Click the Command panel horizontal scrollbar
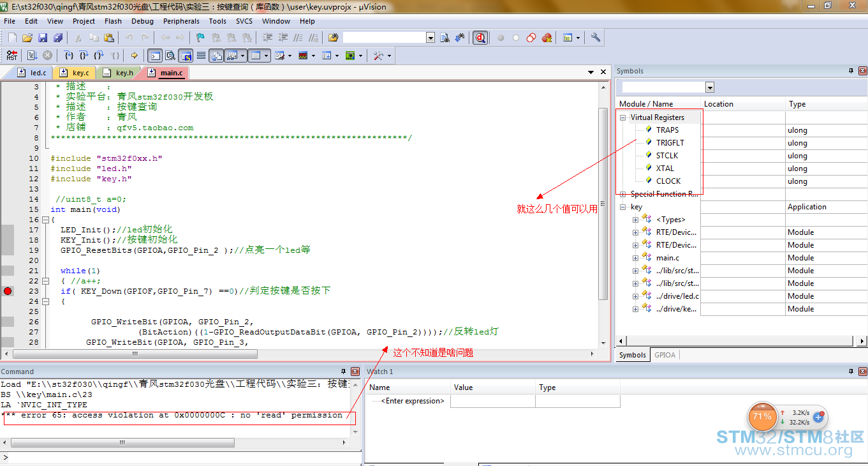 pyautogui.click(x=175, y=442)
